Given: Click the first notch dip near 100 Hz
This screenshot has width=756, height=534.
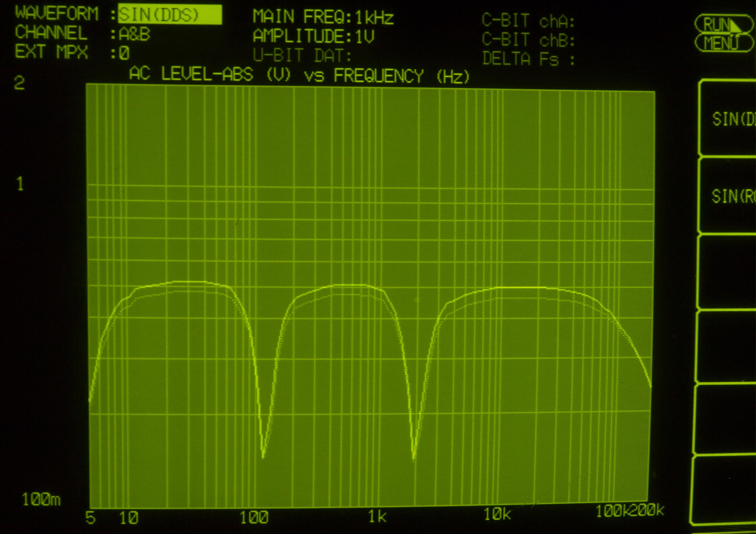Looking at the screenshot, I should (263, 456).
